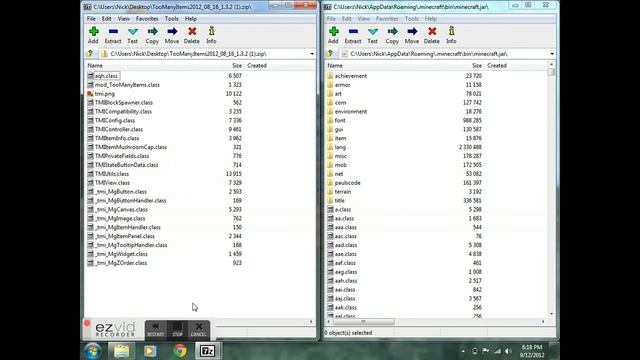The height and width of the screenshot is (360, 640).
Task: Open Windows Start button
Action: (93, 351)
